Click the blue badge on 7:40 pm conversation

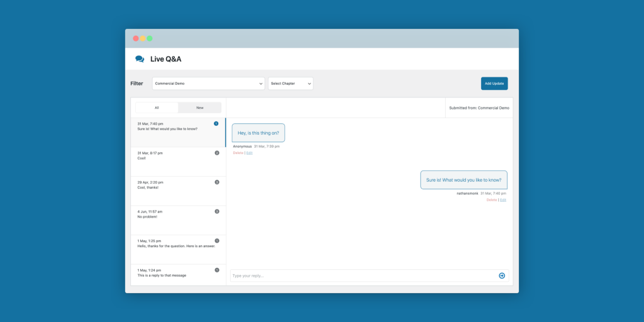[216, 124]
